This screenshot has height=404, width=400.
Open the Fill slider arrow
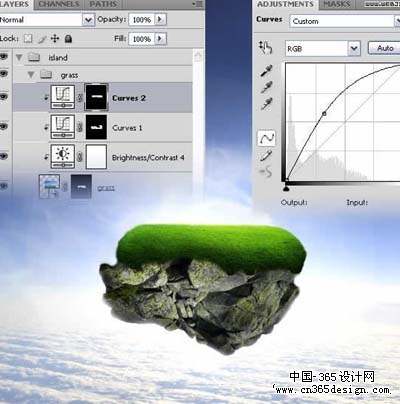click(x=160, y=39)
